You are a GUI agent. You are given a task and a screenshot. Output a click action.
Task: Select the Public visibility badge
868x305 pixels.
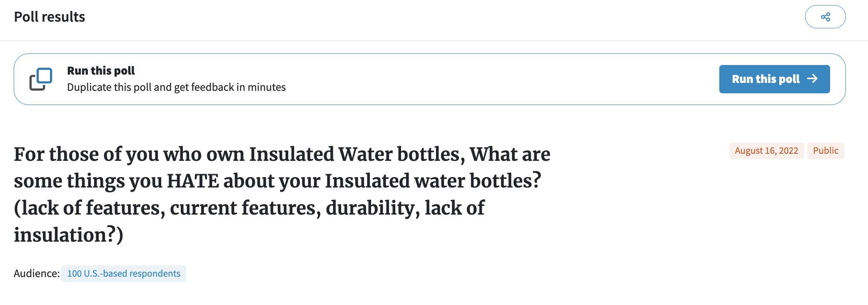coord(826,151)
